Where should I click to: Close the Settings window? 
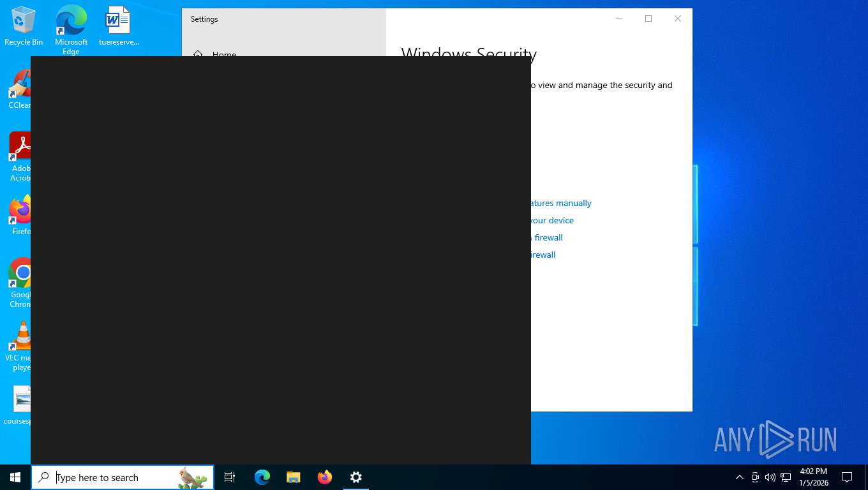coord(678,19)
